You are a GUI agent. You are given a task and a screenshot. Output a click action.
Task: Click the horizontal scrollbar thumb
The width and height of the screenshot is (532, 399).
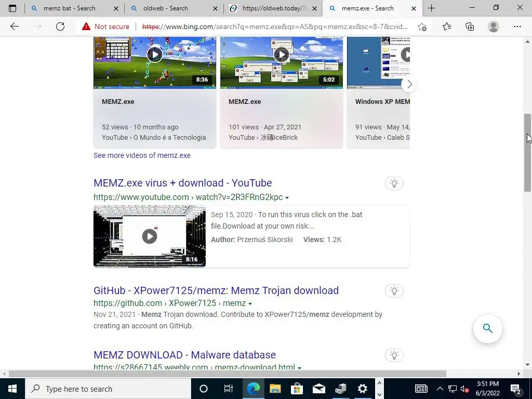228,374
